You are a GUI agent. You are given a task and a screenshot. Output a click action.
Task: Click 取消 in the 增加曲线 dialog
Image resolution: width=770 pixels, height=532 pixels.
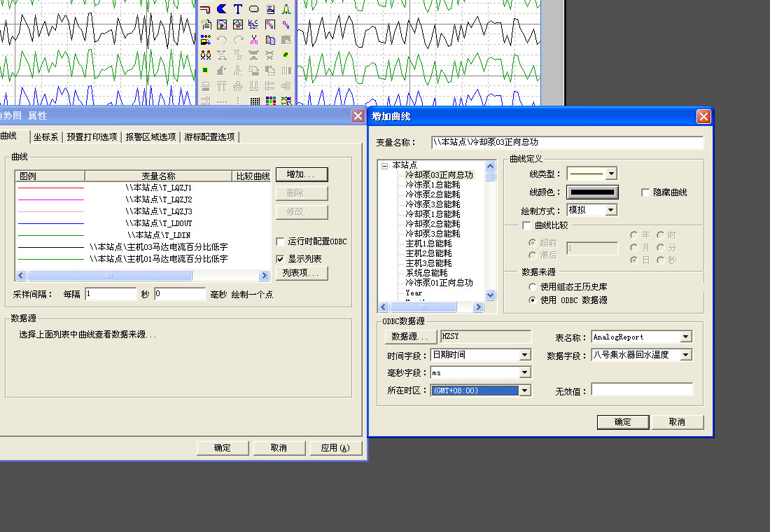click(x=677, y=422)
